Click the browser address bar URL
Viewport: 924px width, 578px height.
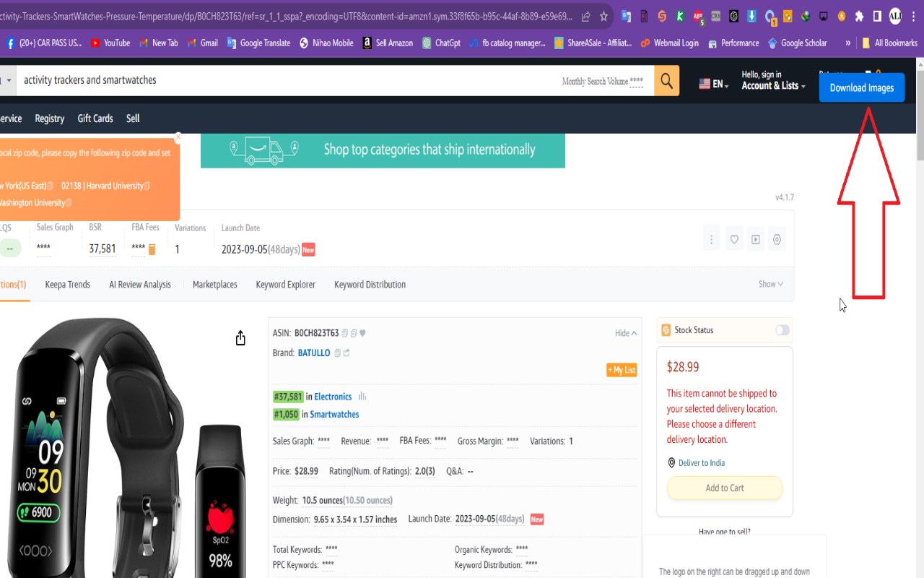tap(287, 16)
